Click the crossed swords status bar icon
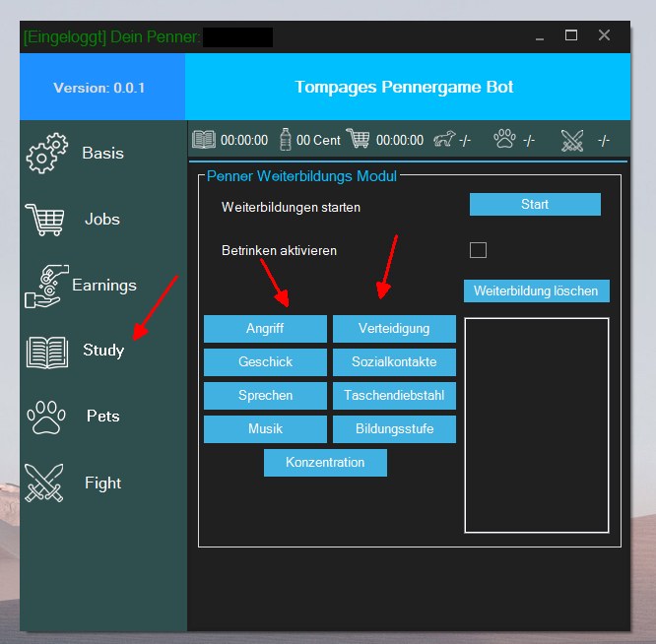This screenshot has height=644, width=656. 572,140
